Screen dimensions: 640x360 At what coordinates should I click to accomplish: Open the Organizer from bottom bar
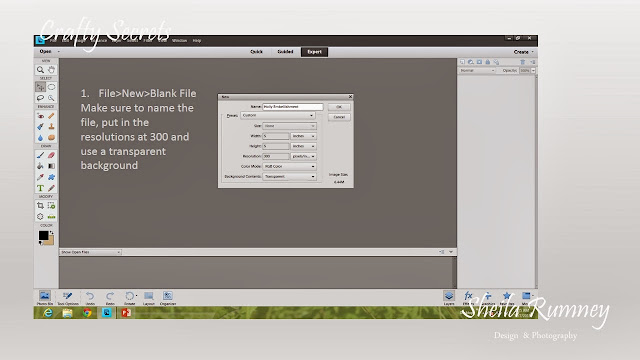[168, 298]
